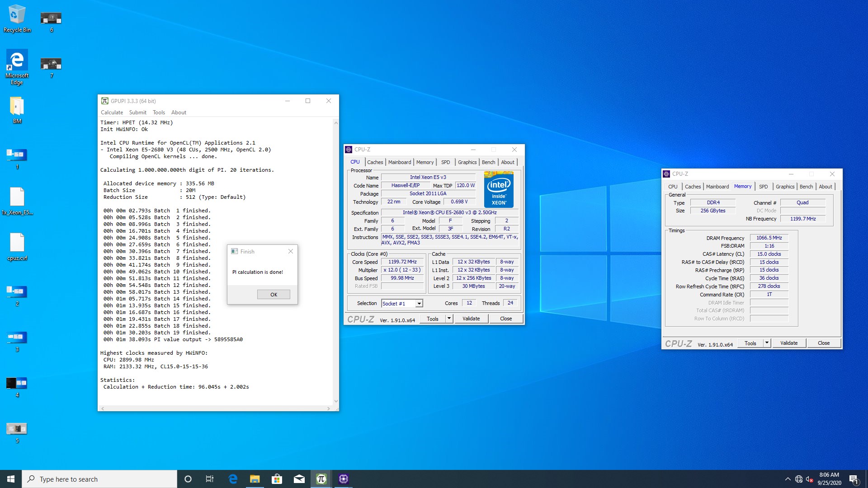Open the Windows Start menu
Screen dimensions: 868x488
click(x=11, y=479)
